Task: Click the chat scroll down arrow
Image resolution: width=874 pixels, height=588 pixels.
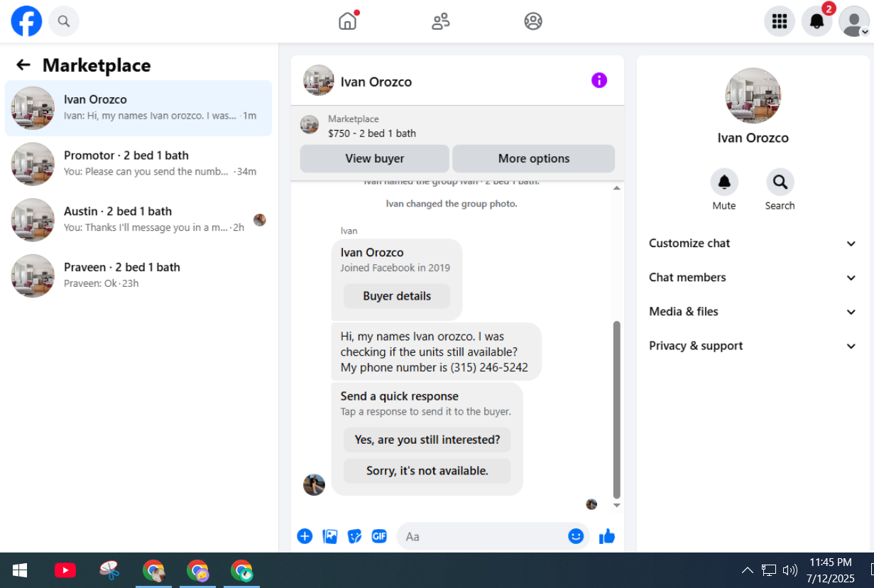Action: [x=616, y=506]
